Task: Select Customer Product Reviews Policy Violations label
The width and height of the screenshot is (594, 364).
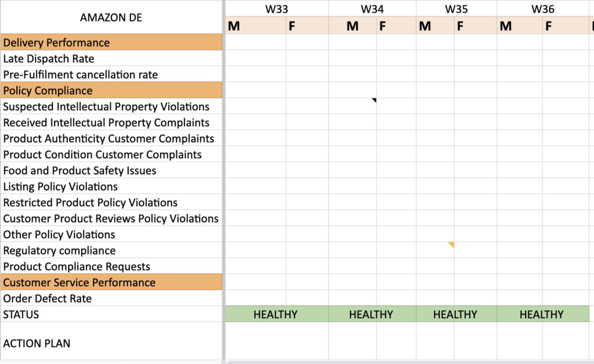Action: [x=111, y=219]
